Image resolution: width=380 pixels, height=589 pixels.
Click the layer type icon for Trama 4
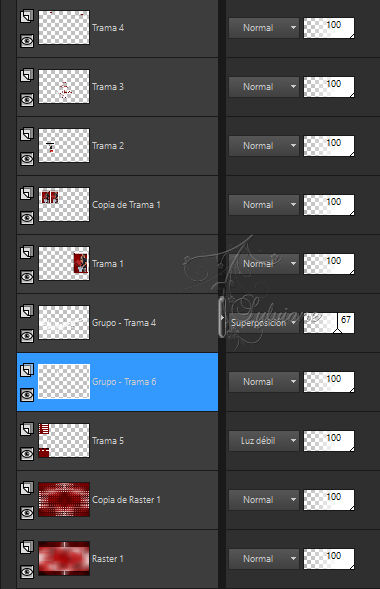click(27, 17)
